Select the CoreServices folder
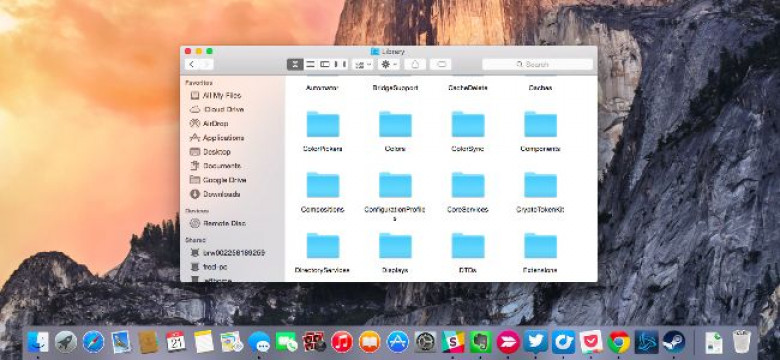780x360 pixels. [x=468, y=192]
